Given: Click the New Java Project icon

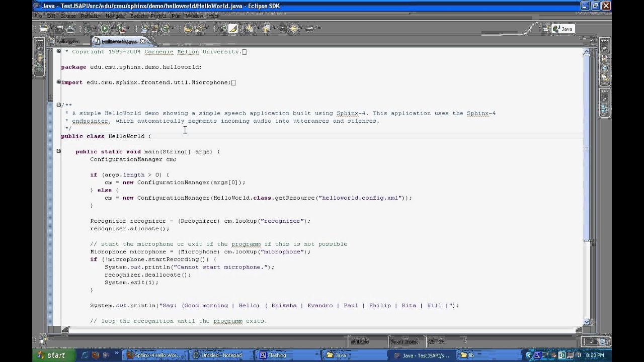Looking at the screenshot, I should click(144, 29).
